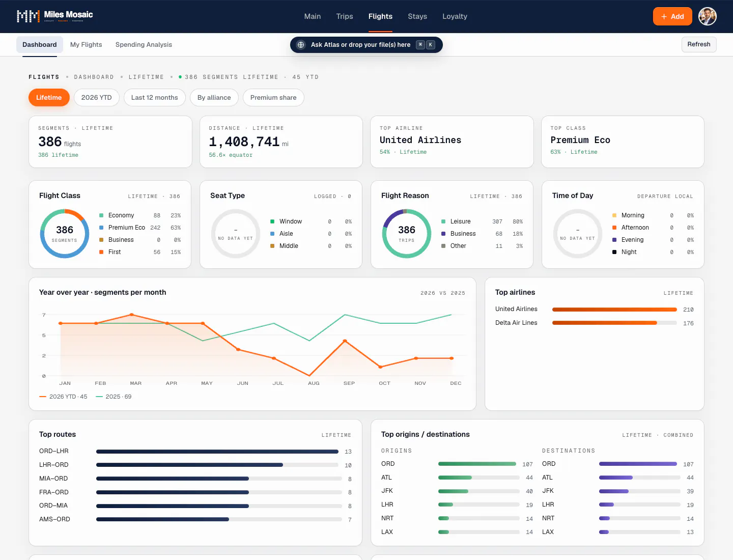
Task: Click the MIA–ORD route label
Action: [53, 479]
